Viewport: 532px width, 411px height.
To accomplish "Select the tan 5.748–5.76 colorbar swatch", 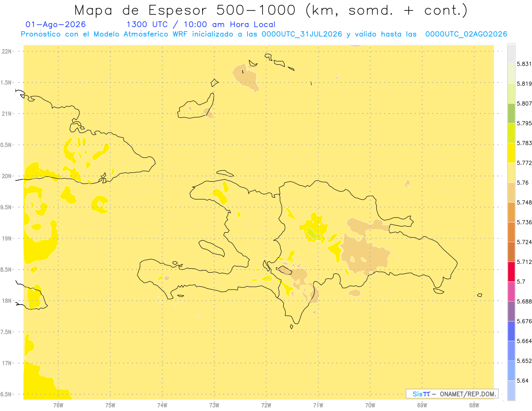I will pyautogui.click(x=511, y=192).
